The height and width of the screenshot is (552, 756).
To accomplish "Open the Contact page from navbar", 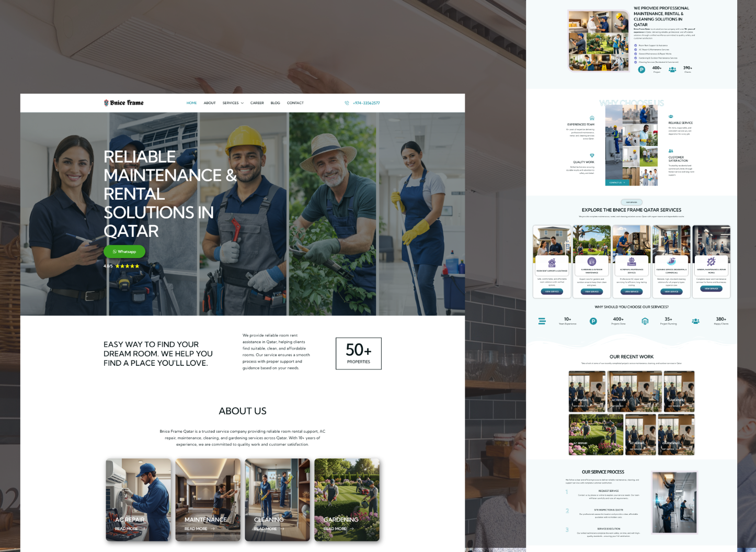I will coord(295,103).
